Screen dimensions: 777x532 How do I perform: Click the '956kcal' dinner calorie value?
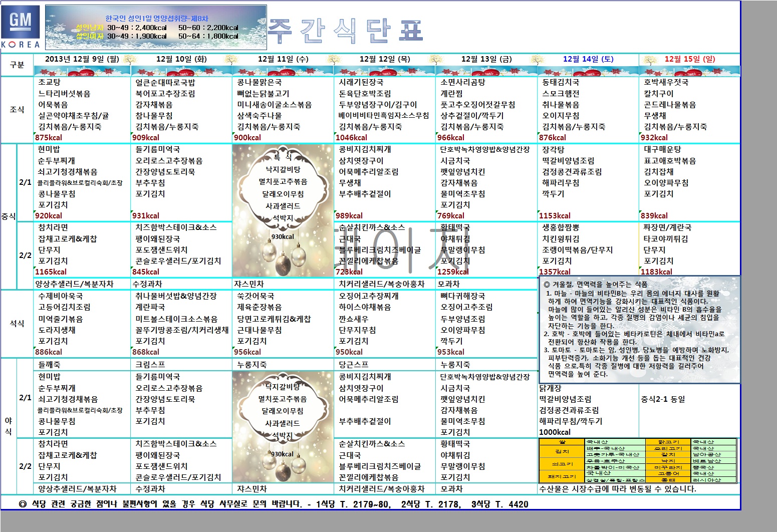coord(247,352)
